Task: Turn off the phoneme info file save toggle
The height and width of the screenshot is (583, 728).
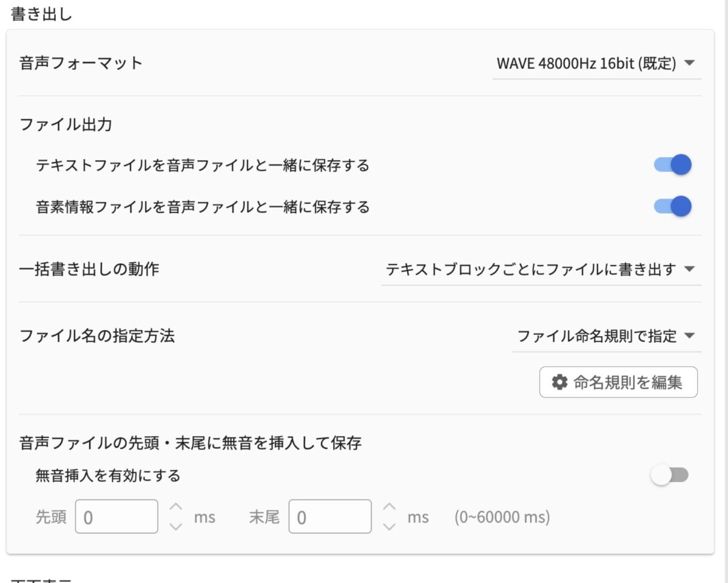Action: [x=671, y=206]
